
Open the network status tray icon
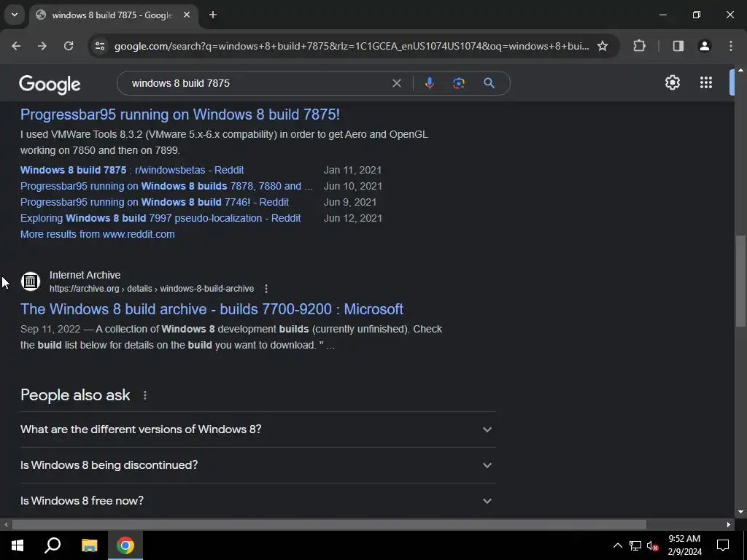coord(635,545)
